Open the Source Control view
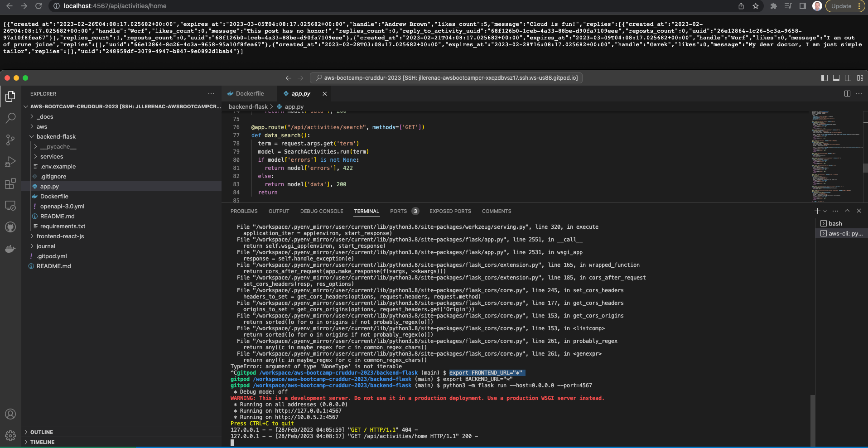 10,140
